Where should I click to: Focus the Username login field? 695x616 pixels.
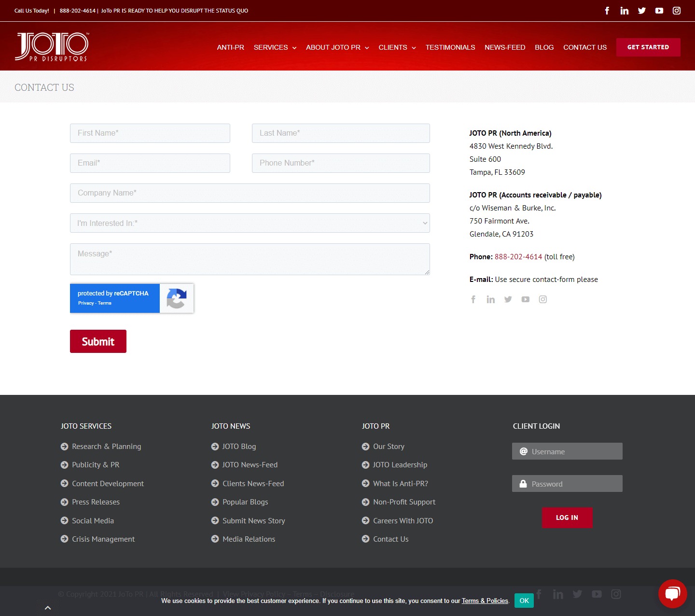point(567,451)
